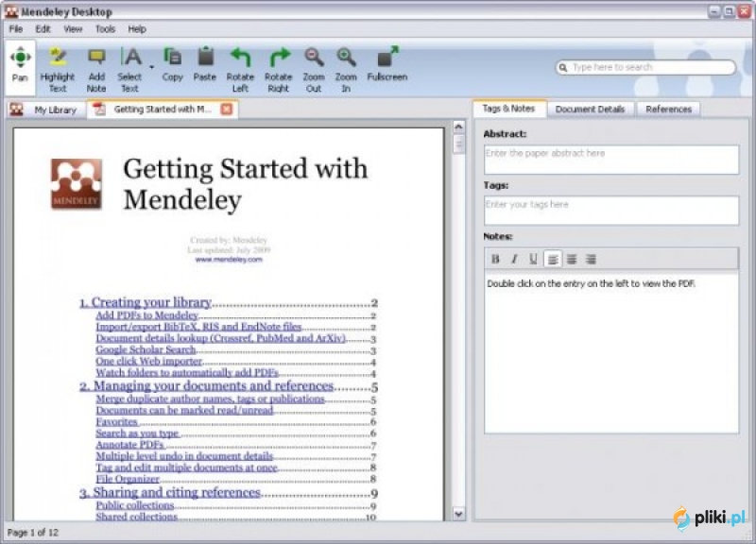
Task: Click the PDF vertical scrollbar thumb
Action: pyautogui.click(x=458, y=144)
